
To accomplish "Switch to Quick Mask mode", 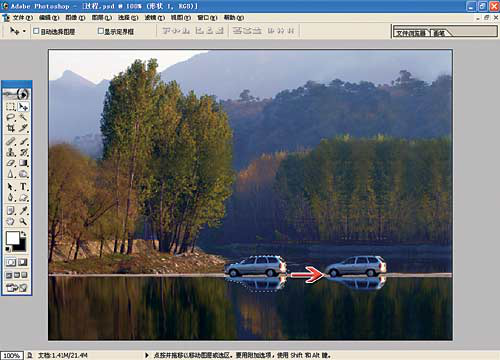I will [x=23, y=262].
